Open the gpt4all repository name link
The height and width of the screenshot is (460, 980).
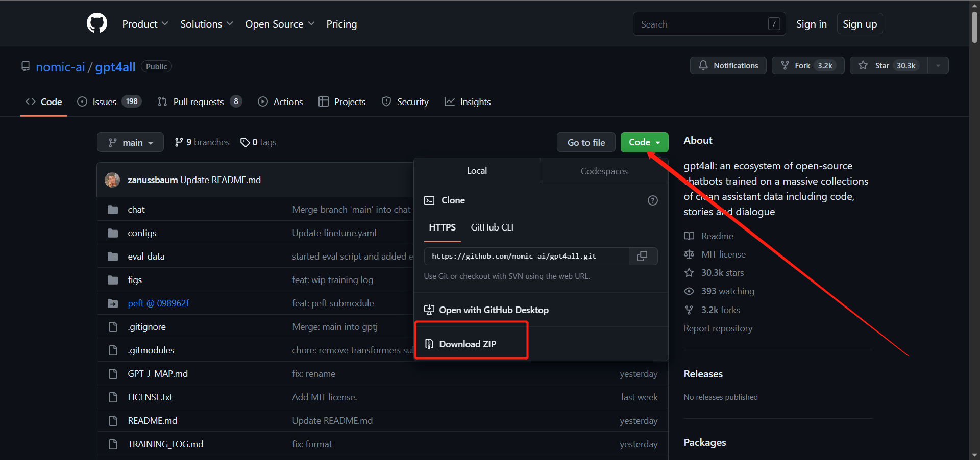click(x=115, y=67)
